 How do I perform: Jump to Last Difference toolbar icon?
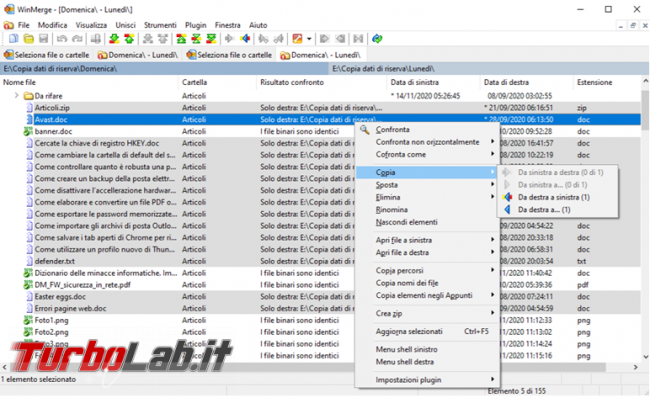pyautogui.click(x=211, y=39)
